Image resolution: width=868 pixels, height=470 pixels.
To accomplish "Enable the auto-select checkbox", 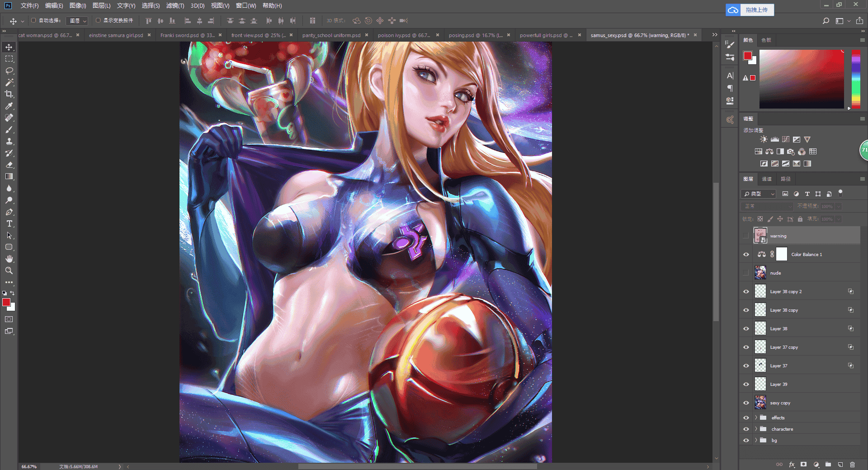I will (33, 20).
